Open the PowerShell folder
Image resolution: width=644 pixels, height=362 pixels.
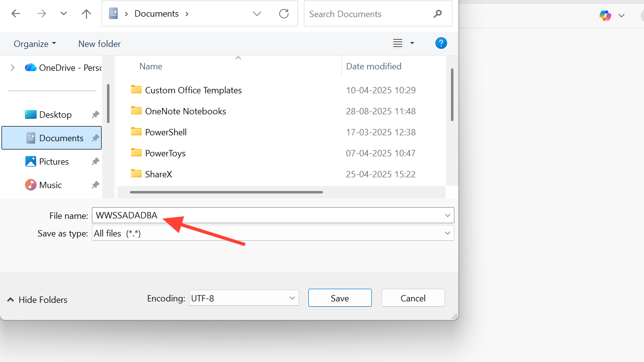click(166, 132)
